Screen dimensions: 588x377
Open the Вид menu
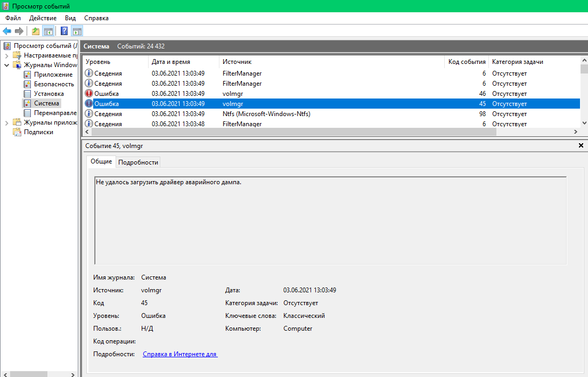(70, 18)
